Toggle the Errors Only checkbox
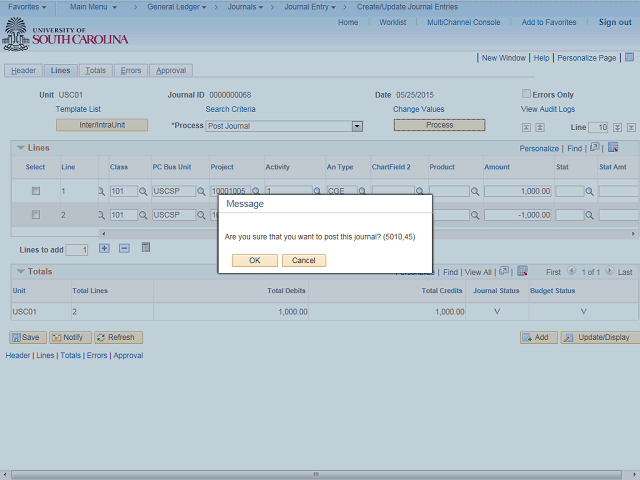 [526, 94]
